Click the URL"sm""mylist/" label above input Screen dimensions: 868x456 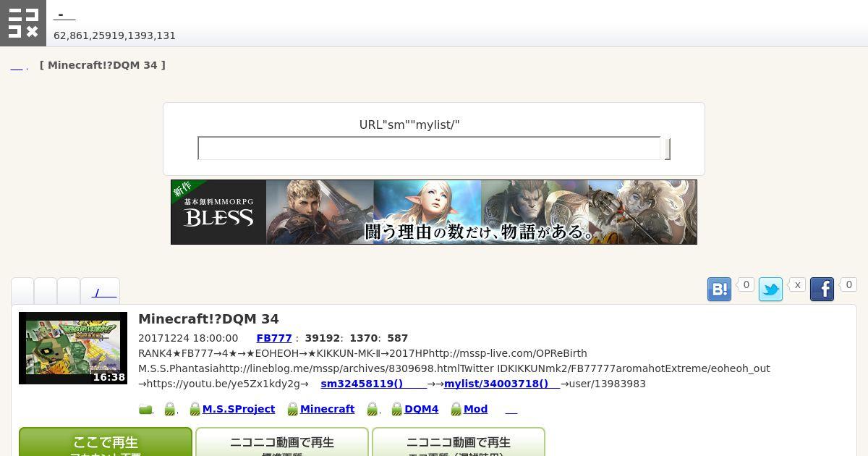[409, 124]
